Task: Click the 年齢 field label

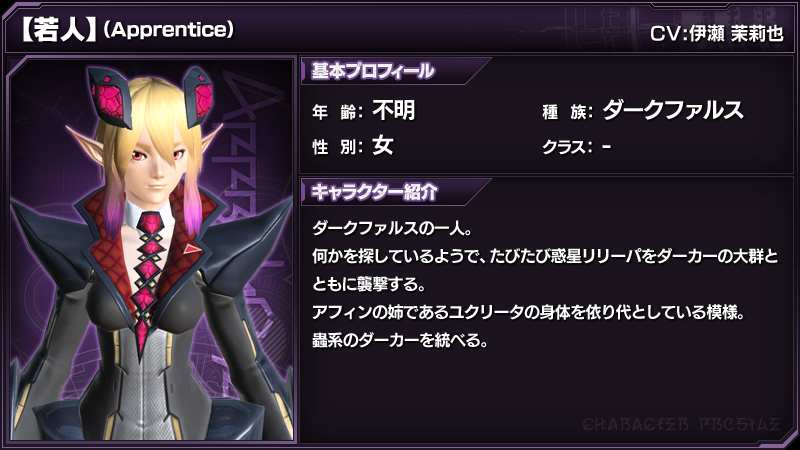Action: click(x=337, y=111)
